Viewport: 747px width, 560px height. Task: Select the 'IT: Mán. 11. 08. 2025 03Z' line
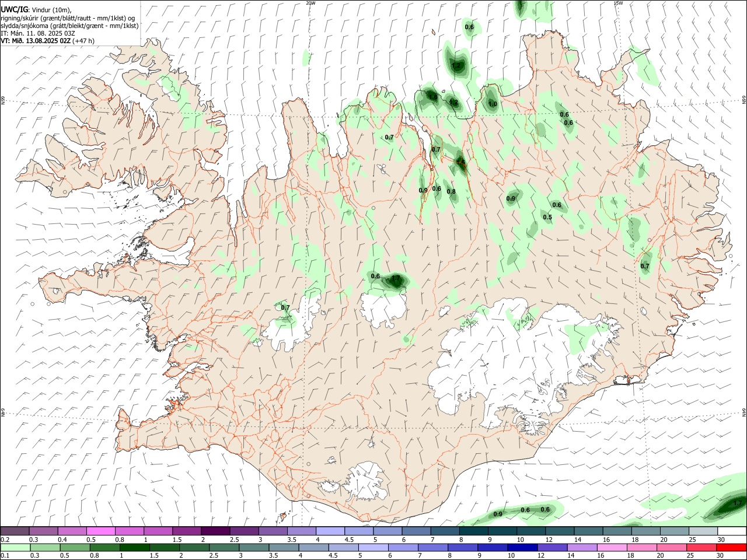[x=38, y=33]
